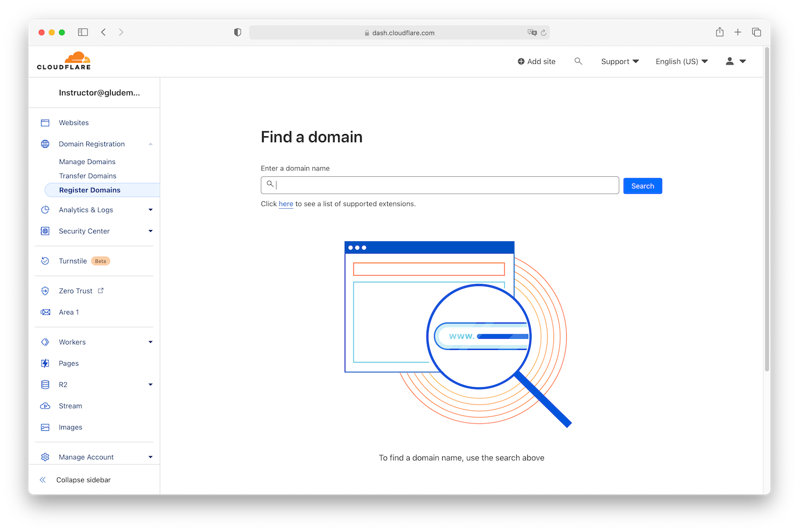
Task: Click the Safari address bar
Action: [399, 32]
